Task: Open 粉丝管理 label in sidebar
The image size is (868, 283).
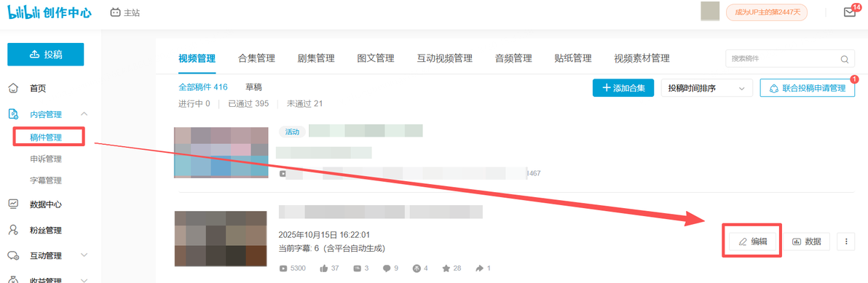Action: [x=46, y=231]
